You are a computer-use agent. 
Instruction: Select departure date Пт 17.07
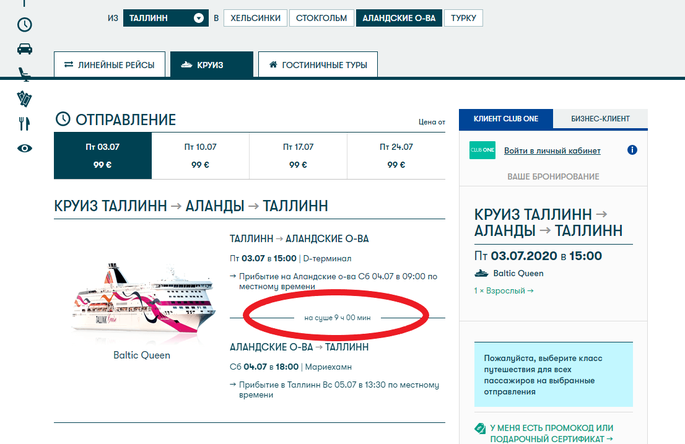[298, 156]
